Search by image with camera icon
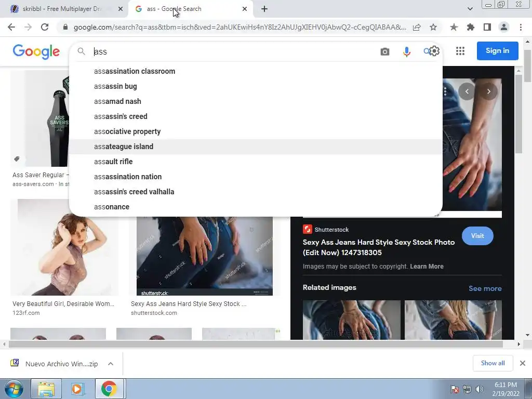Image resolution: width=532 pixels, height=399 pixels. [385, 51]
